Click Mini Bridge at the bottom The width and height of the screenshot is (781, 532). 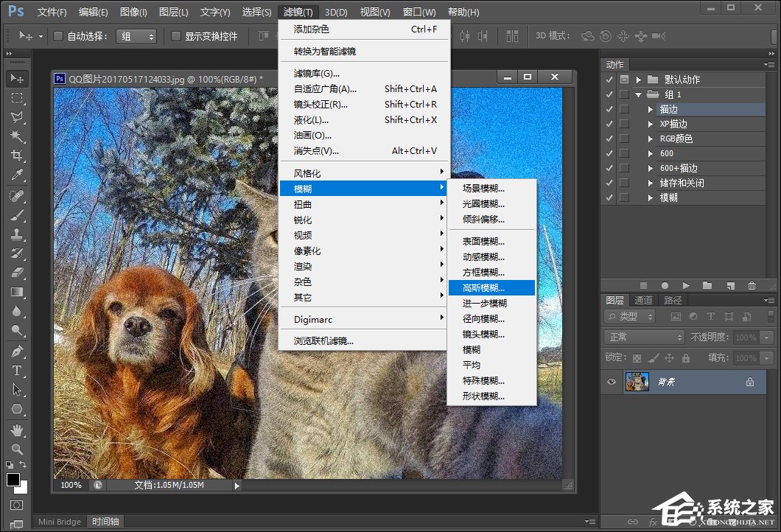click(59, 522)
